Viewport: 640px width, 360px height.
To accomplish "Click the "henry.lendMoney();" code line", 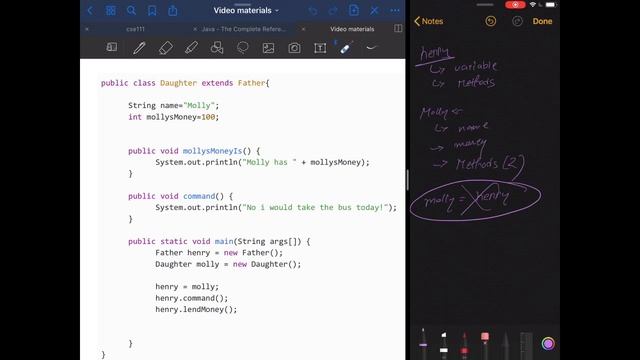I will [x=196, y=309].
